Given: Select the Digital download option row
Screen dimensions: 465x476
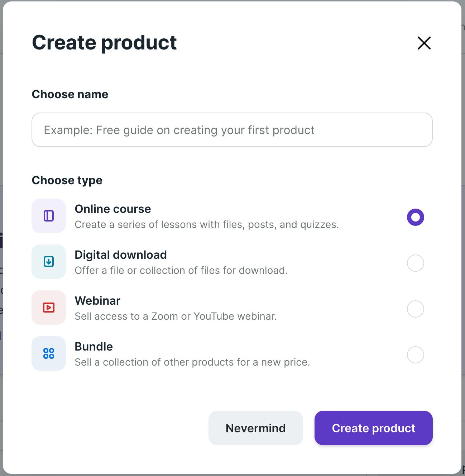Looking at the screenshot, I should (x=215, y=262).
